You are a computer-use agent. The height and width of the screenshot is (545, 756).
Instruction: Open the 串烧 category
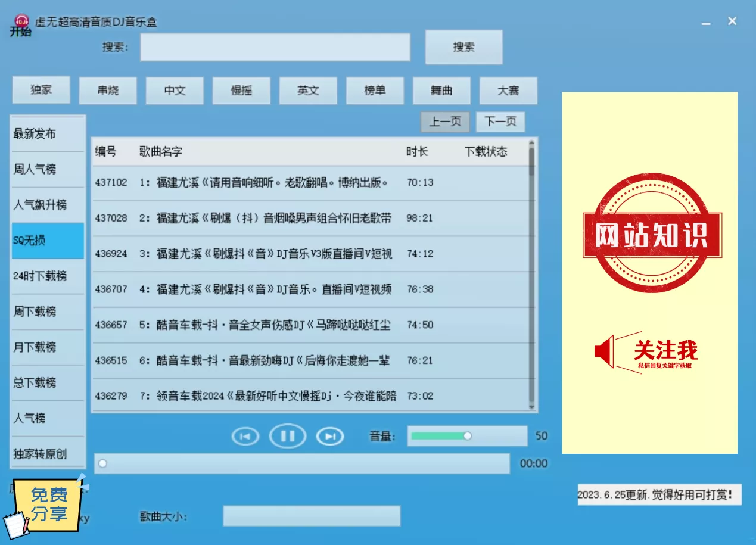click(108, 91)
